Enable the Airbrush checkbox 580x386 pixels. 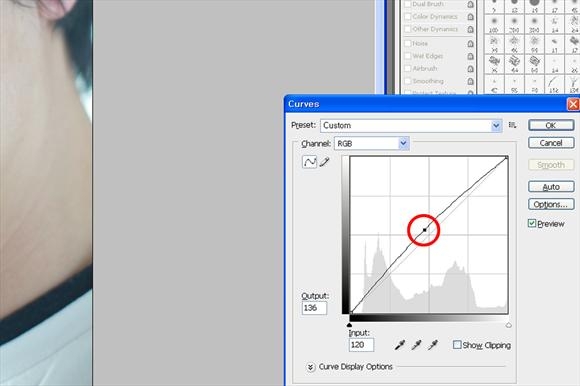[x=408, y=68]
